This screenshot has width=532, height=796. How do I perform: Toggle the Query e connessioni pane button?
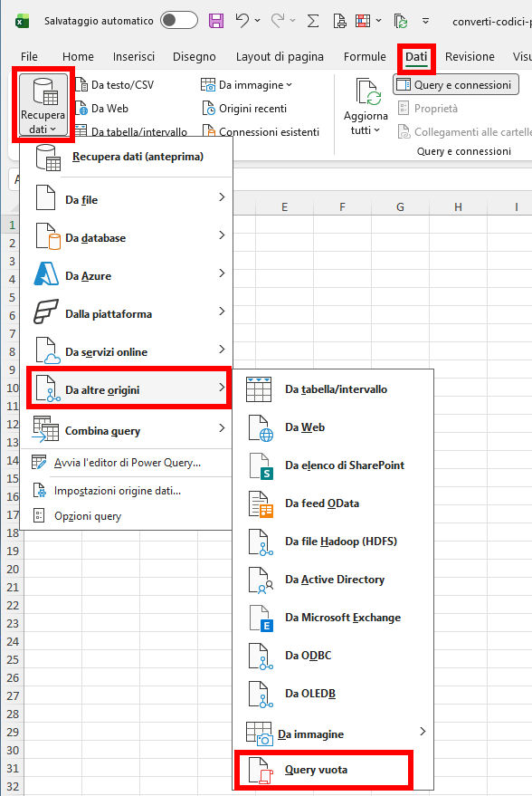456,85
